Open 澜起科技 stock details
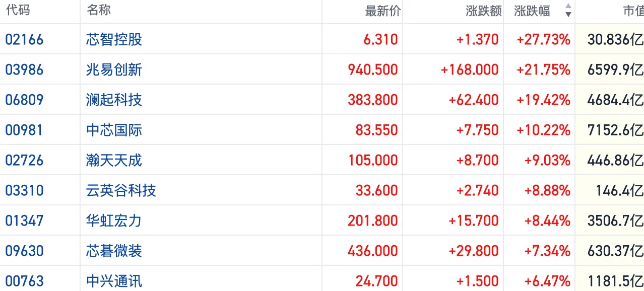644x291 pixels. 114,100
